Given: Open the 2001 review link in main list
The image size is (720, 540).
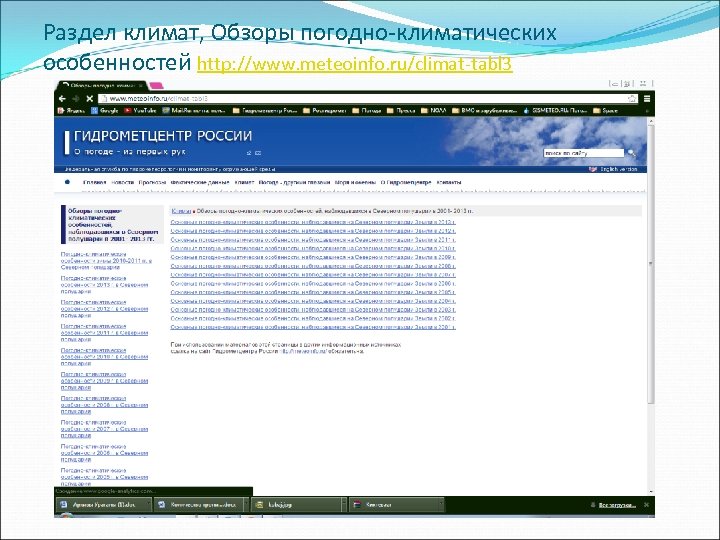Looking at the screenshot, I should coord(313,327).
